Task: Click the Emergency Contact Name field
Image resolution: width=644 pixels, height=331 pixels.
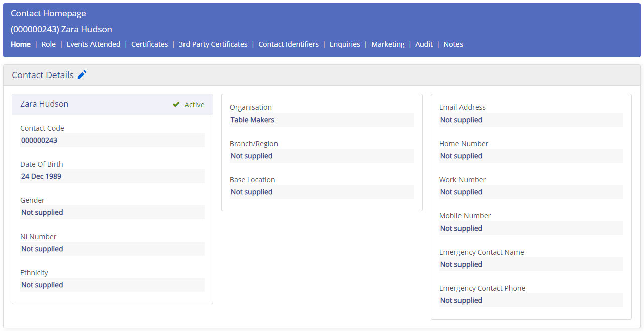Action: (x=531, y=264)
